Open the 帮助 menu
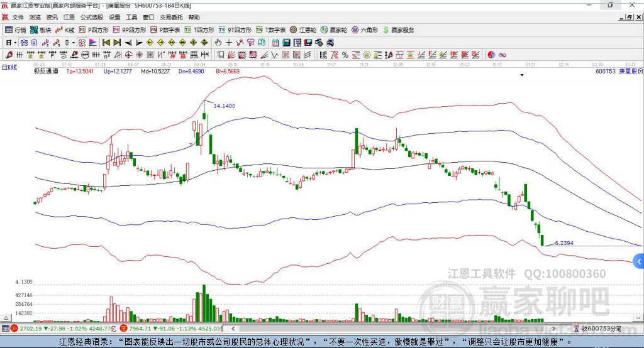The image size is (644, 348). [x=194, y=17]
